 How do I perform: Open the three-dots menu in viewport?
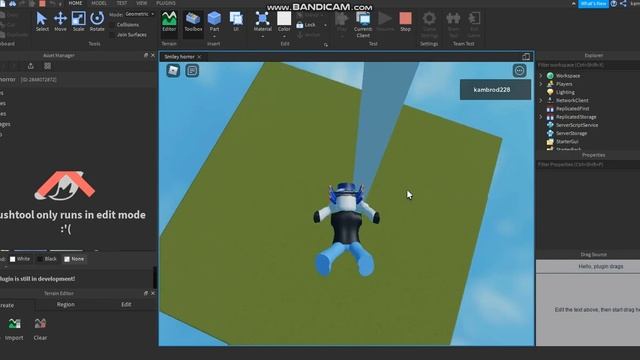(x=519, y=71)
